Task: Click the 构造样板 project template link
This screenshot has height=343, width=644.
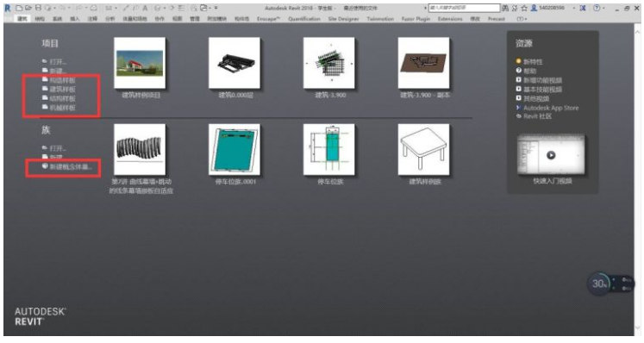Action: (59, 80)
